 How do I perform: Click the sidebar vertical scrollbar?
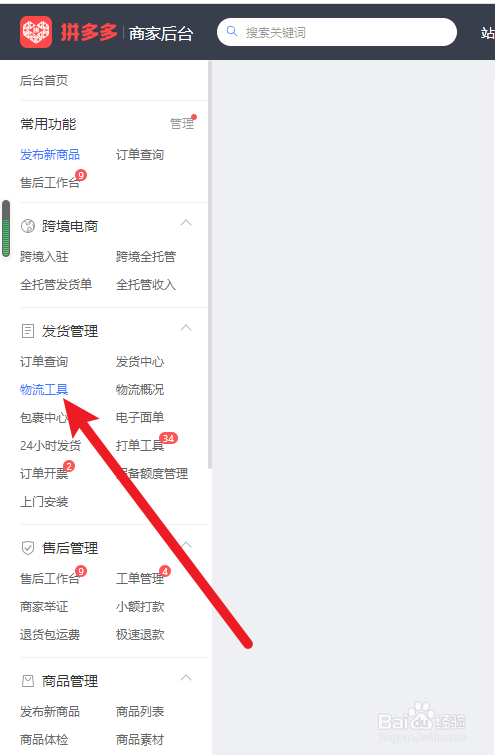pyautogui.click(x=210, y=265)
